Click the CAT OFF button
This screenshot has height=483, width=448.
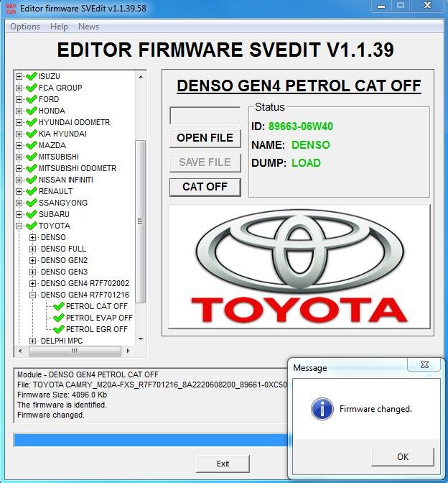point(205,187)
